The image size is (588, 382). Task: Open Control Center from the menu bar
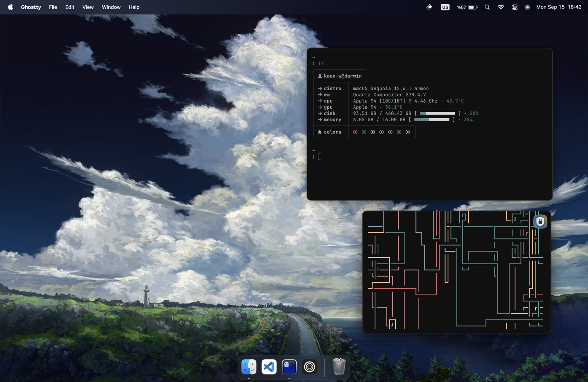[x=515, y=7]
